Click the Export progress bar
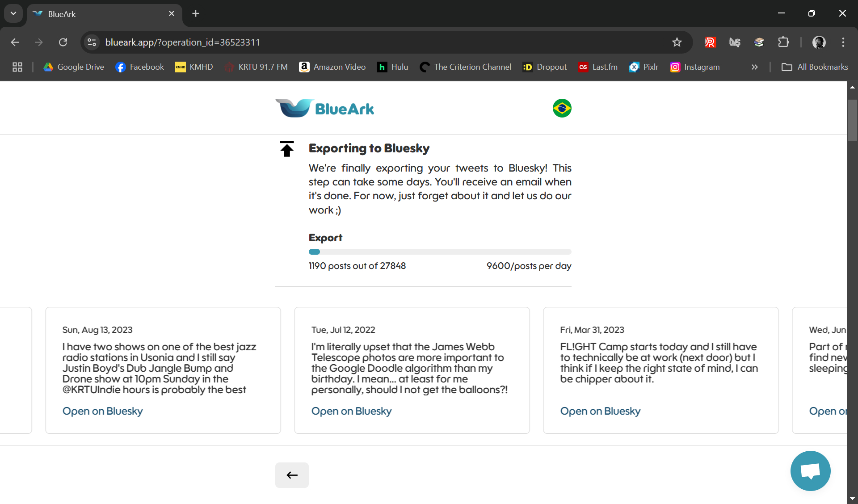The height and width of the screenshot is (504, 858). (x=440, y=252)
